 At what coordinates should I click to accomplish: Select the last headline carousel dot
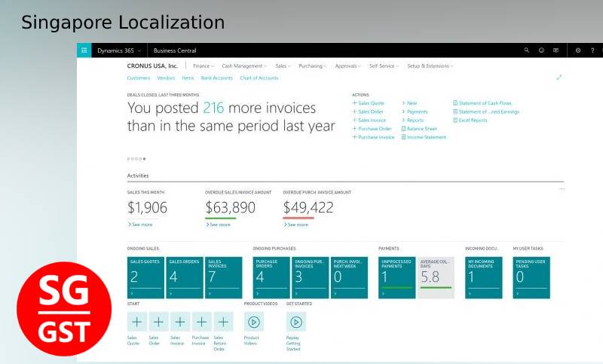tap(144, 159)
